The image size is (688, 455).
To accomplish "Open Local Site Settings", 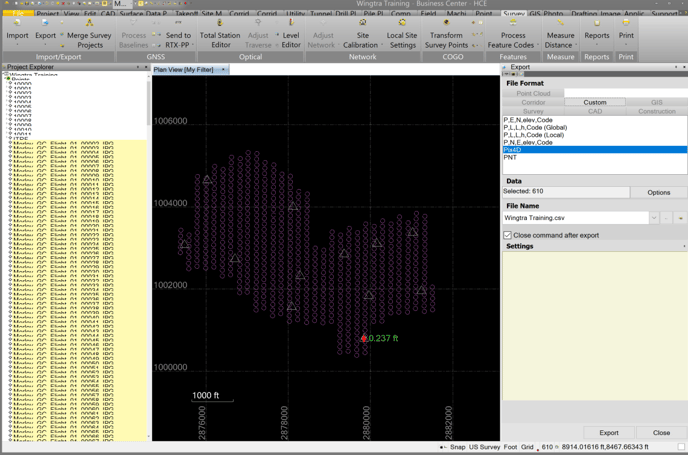I will pos(402,23).
